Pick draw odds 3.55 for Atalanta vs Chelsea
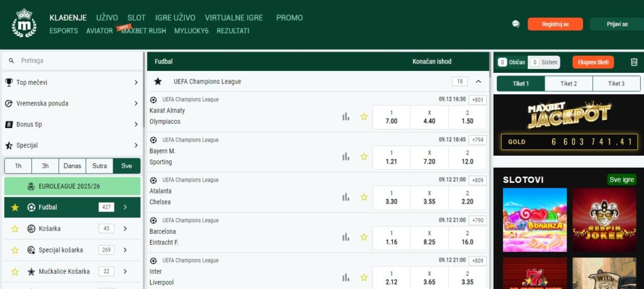The height and width of the screenshot is (289, 644). [x=429, y=198]
